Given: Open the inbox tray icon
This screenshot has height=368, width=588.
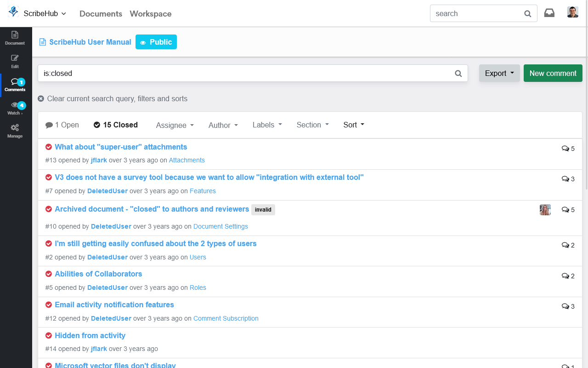Looking at the screenshot, I should (549, 13).
